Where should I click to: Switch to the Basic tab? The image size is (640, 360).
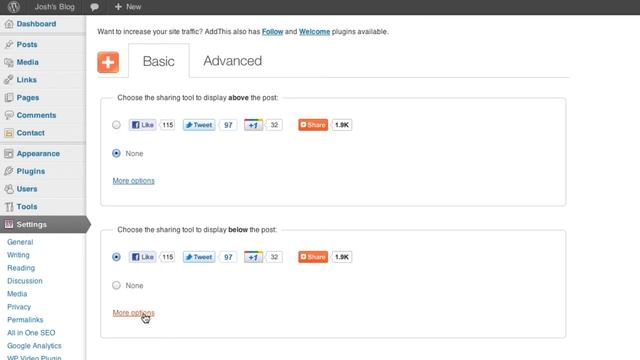[x=159, y=61]
